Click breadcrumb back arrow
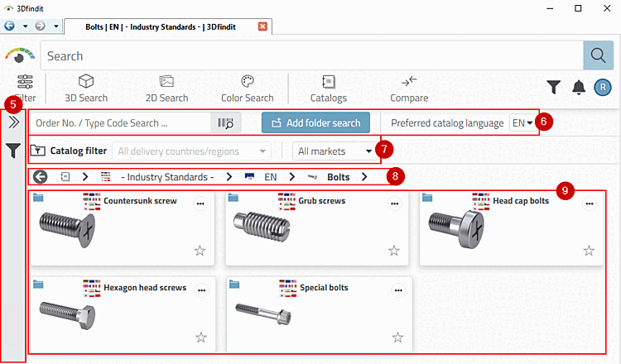This screenshot has height=364, width=621. [40, 177]
